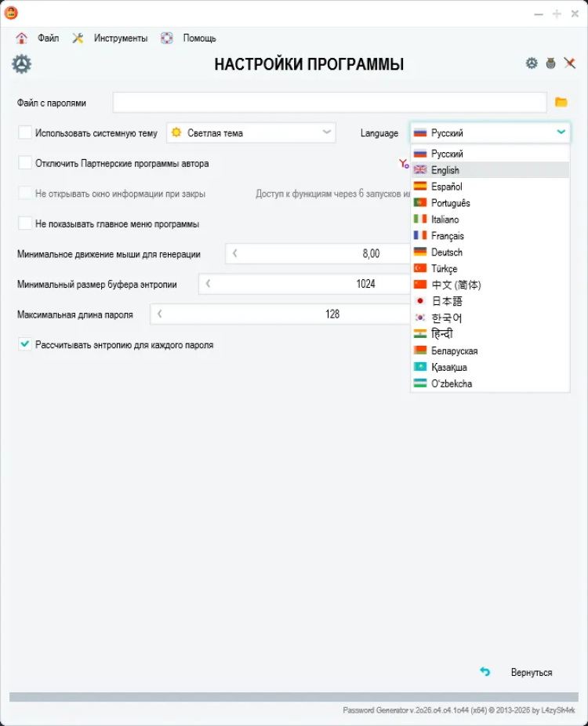Choose "Қазақша" language option
The image size is (588, 726).
449,367
